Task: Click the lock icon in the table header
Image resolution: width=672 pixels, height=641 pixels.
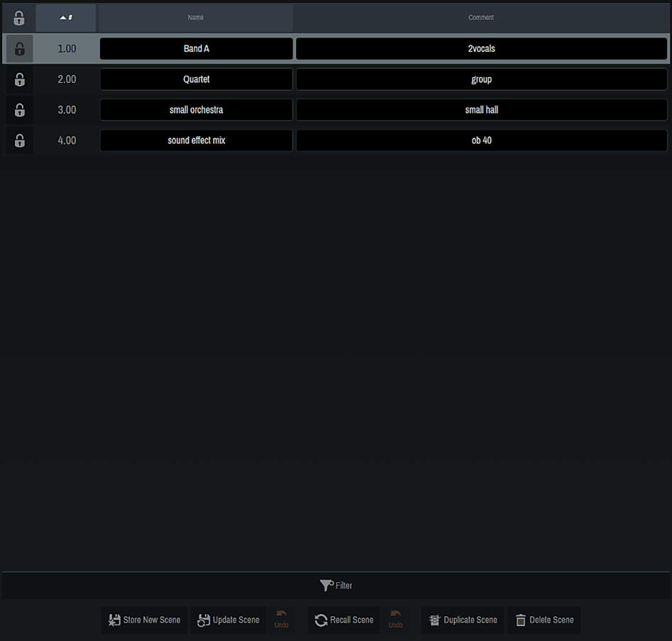Action: point(18,17)
